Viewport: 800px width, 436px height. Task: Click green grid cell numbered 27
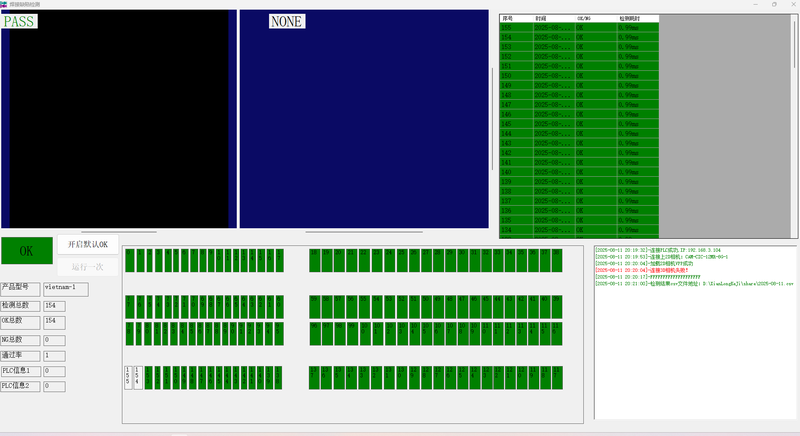pos(427,261)
